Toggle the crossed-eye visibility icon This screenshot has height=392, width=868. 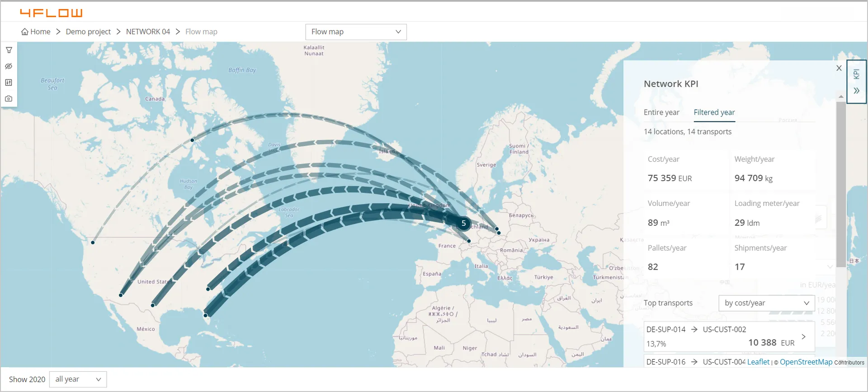pos(9,66)
